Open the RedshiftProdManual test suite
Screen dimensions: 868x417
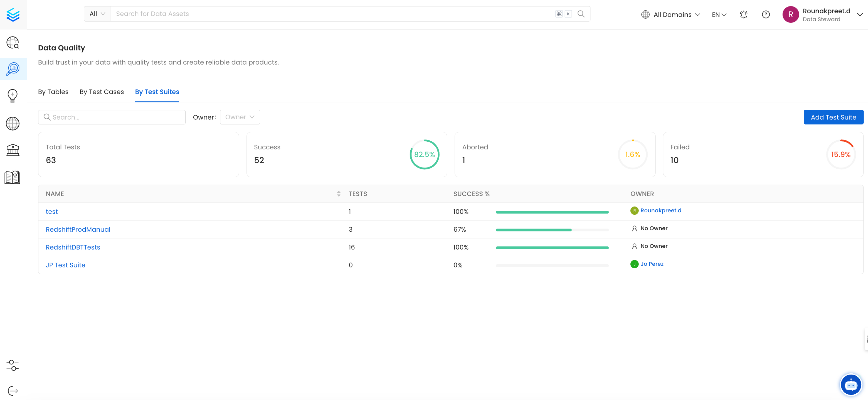[x=78, y=229]
